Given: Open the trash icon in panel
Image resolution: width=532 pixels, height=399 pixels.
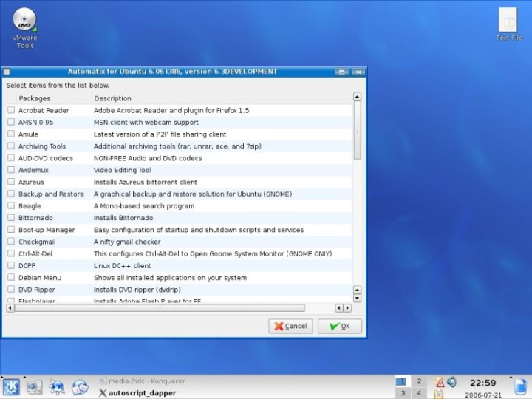Looking at the screenshot, I should click(521, 388).
